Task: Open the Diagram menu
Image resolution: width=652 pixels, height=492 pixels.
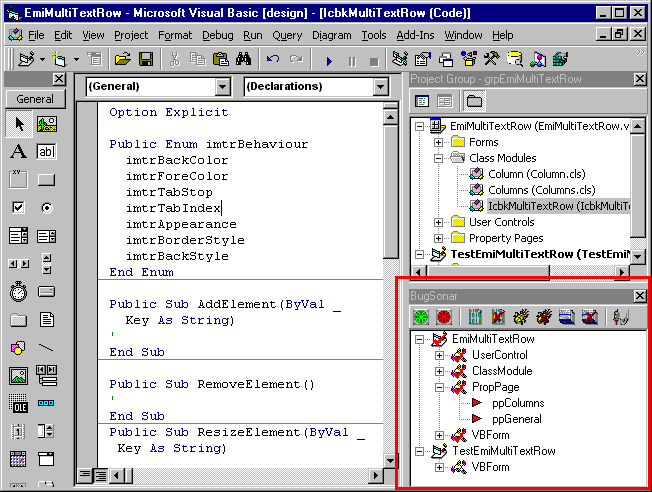Action: coord(331,35)
